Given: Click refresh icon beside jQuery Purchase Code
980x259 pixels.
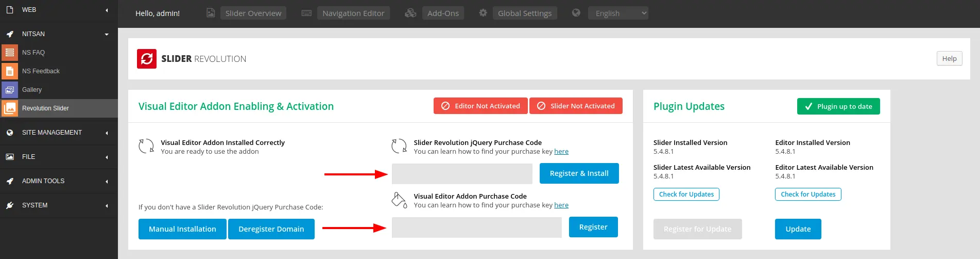Looking at the screenshot, I should (x=399, y=146).
